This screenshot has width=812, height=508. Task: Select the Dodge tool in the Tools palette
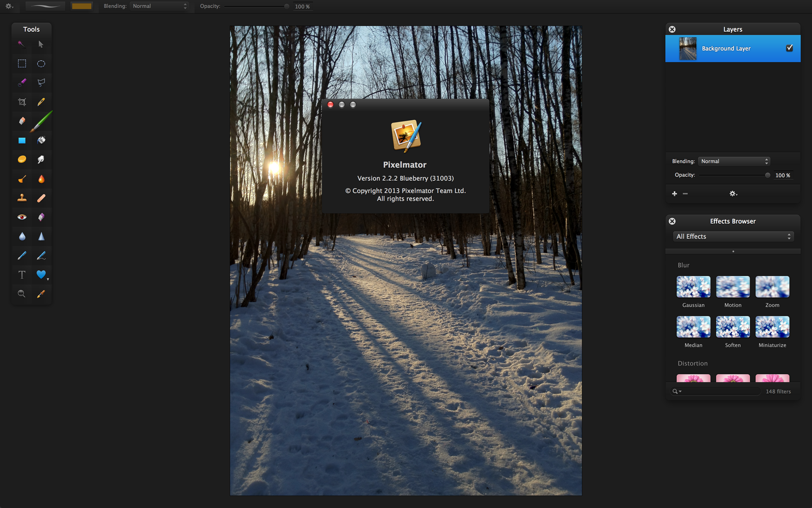[x=22, y=179]
